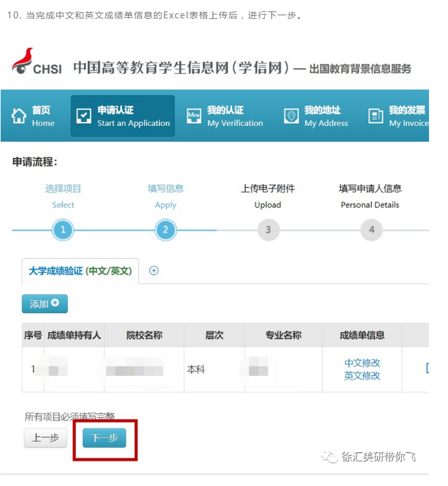The width and height of the screenshot is (448, 486).
Task: Open the 中文修改 link
Action: click(x=362, y=363)
